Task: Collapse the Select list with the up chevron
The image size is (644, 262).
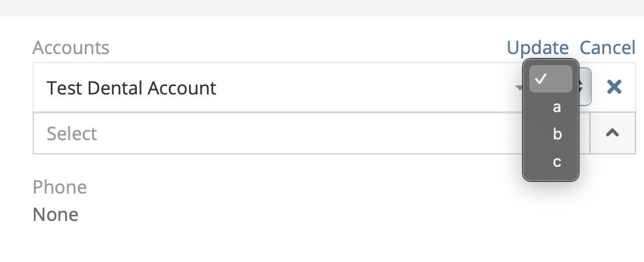Action: [x=612, y=133]
